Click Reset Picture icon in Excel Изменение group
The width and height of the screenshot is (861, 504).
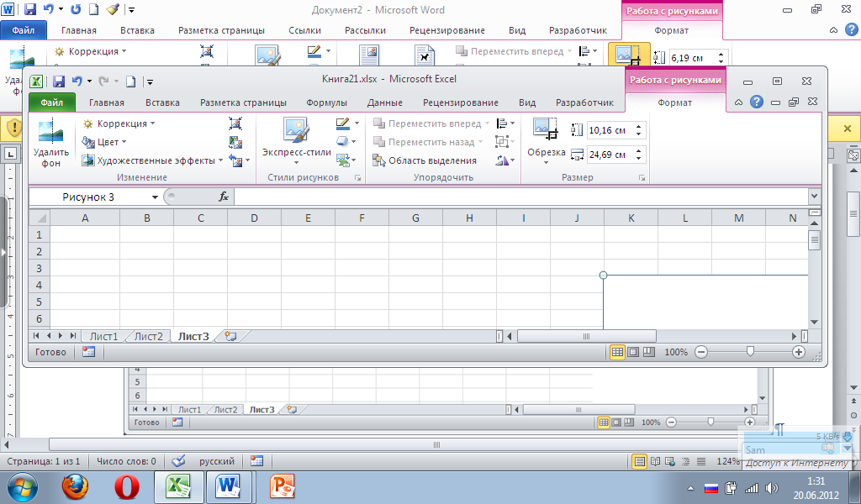(235, 160)
